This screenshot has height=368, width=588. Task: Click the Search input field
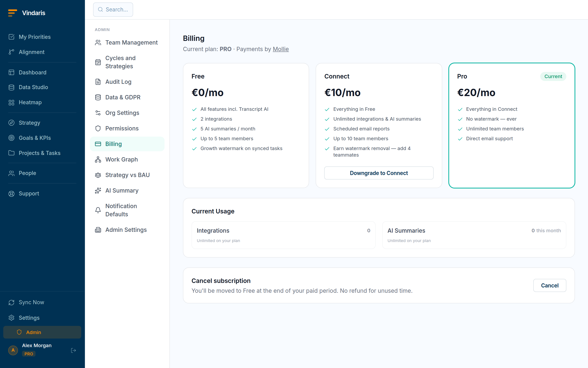pyautogui.click(x=113, y=9)
